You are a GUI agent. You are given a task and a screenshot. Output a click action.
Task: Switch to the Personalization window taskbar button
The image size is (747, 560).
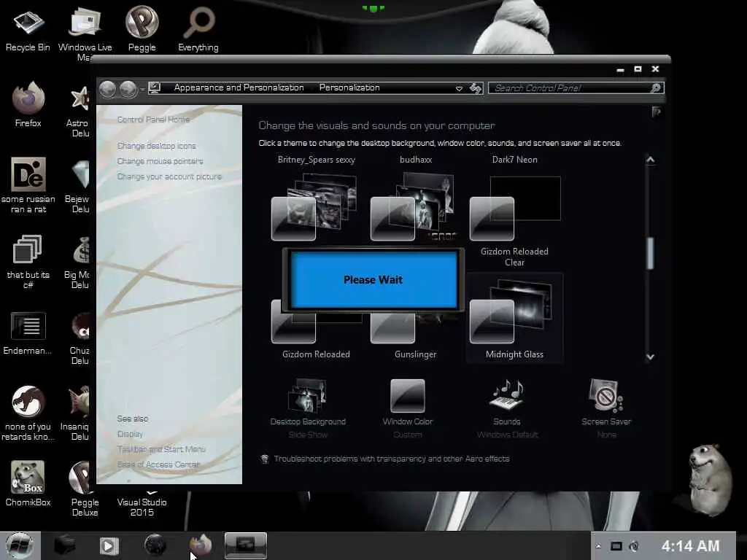point(245,545)
